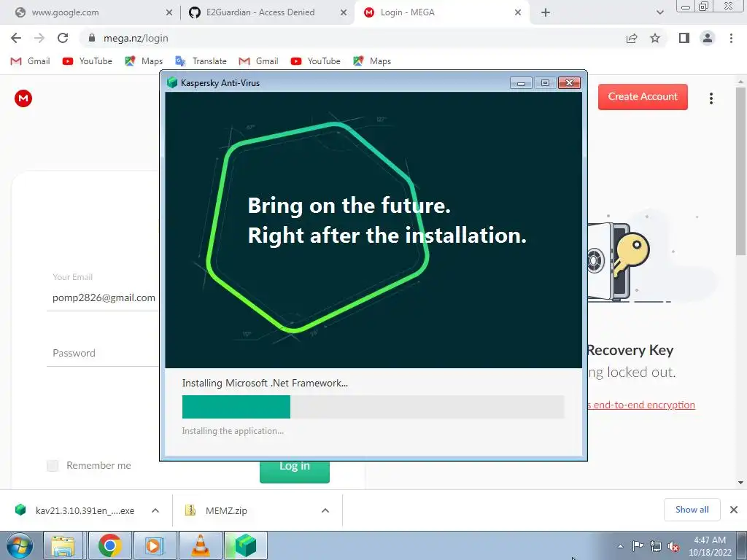Screen dimensions: 747x560
Task: Click the green Log in button
Action: point(295,472)
